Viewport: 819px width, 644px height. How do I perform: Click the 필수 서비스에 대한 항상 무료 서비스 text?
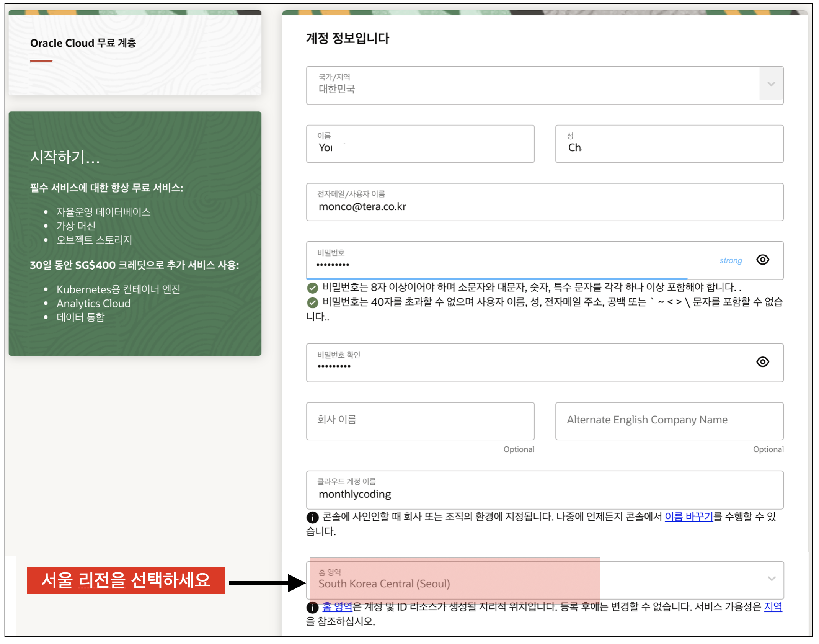(106, 188)
